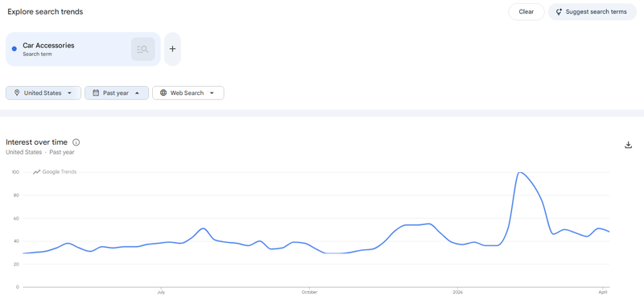Click the Explore search trends title

click(x=45, y=12)
